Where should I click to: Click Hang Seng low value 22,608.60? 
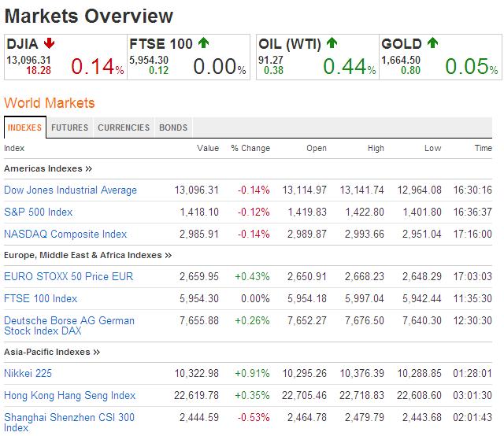point(419,395)
